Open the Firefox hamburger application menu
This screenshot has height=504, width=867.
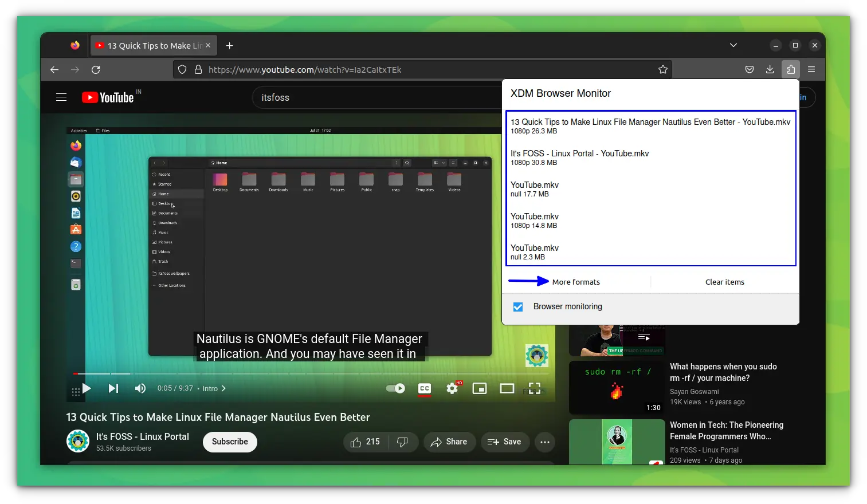click(811, 69)
